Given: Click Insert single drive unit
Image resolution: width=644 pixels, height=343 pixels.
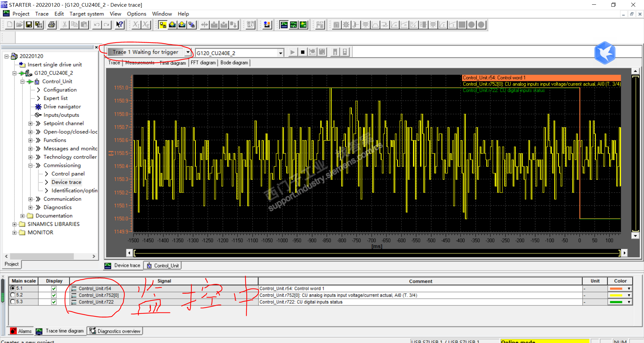Looking at the screenshot, I should tap(55, 65).
